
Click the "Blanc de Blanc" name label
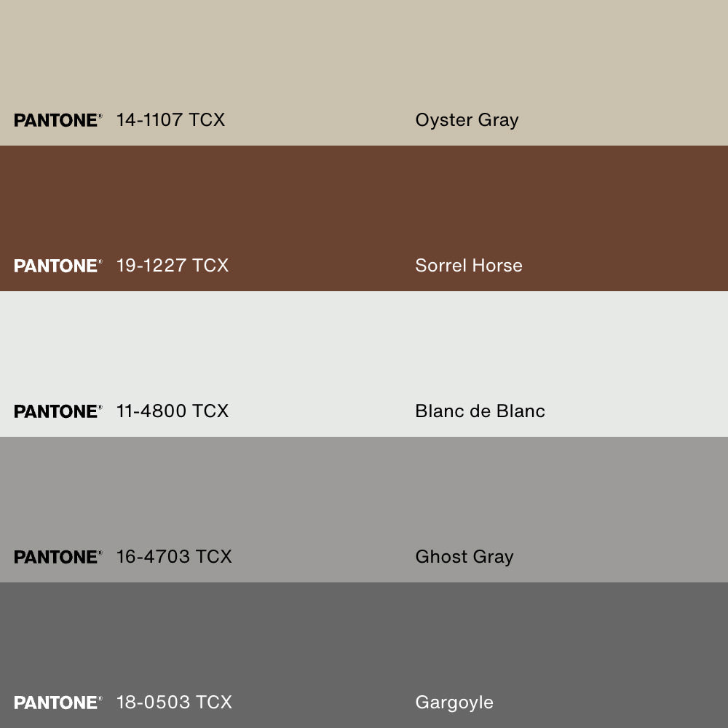(480, 411)
